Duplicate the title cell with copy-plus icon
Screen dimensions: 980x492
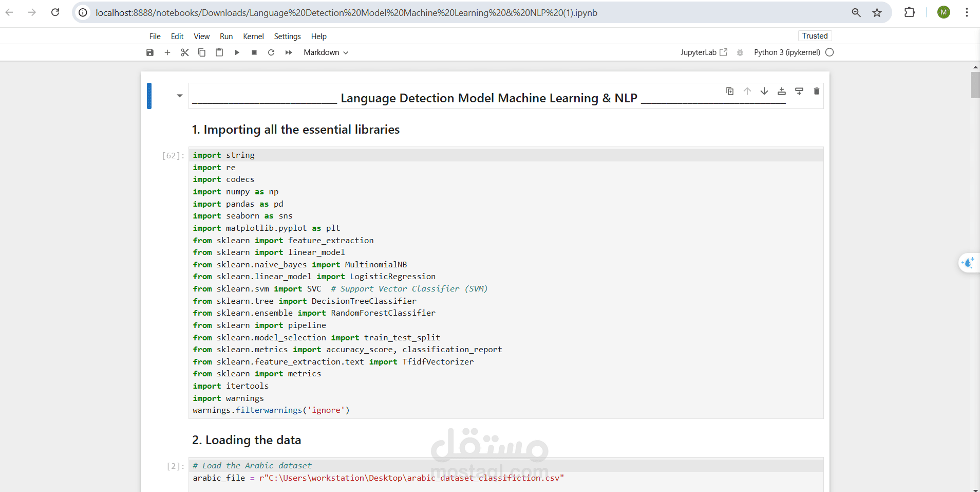(x=729, y=91)
